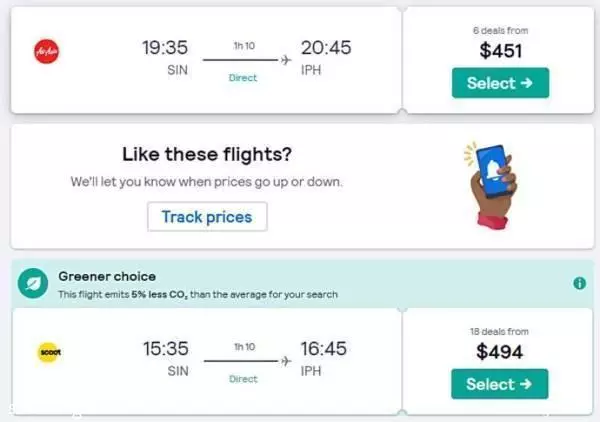Click the airplane icon on the 15:35 flight

point(286,361)
